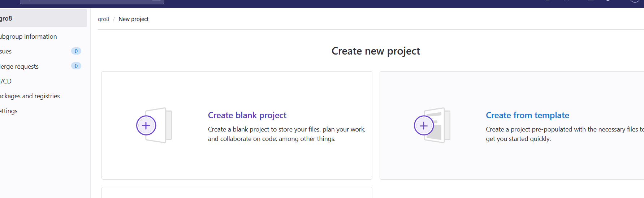
Task: Open the Create blank project link
Action: coord(247,115)
